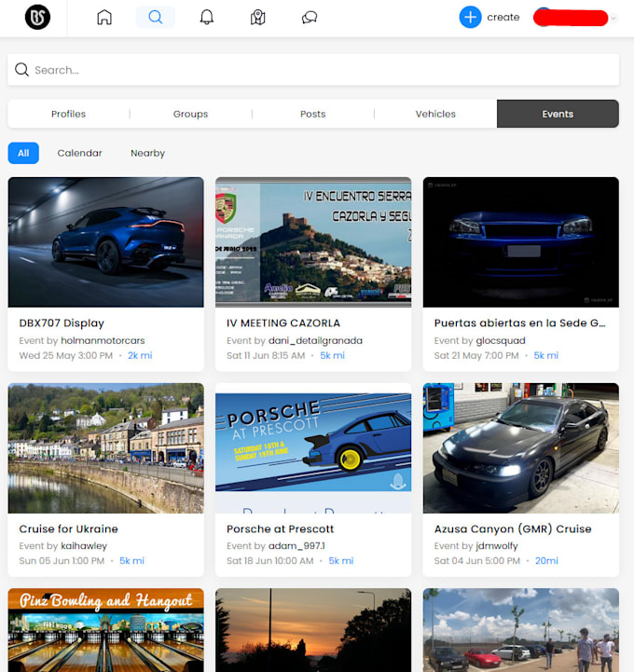Focus the Search input field
The image size is (634, 672).
(313, 69)
